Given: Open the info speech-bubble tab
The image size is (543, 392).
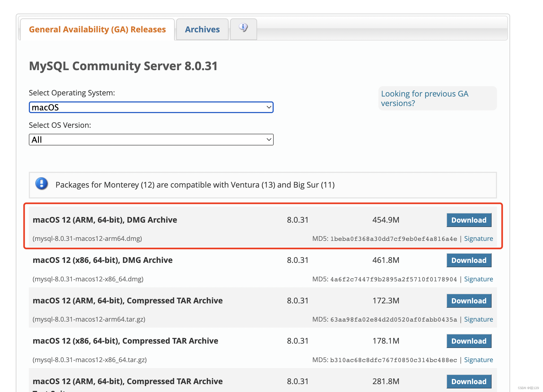Looking at the screenshot, I should 243,29.
